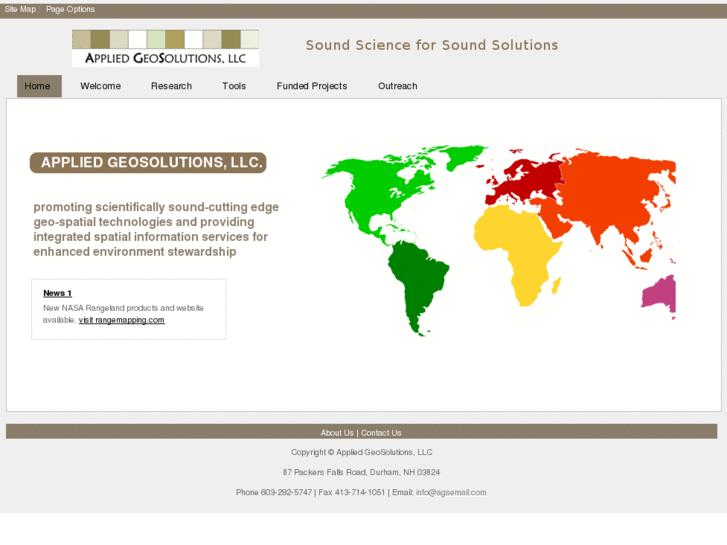The height and width of the screenshot is (545, 727).
Task: Click the phone number 603-292-5747
Action: tap(286, 492)
